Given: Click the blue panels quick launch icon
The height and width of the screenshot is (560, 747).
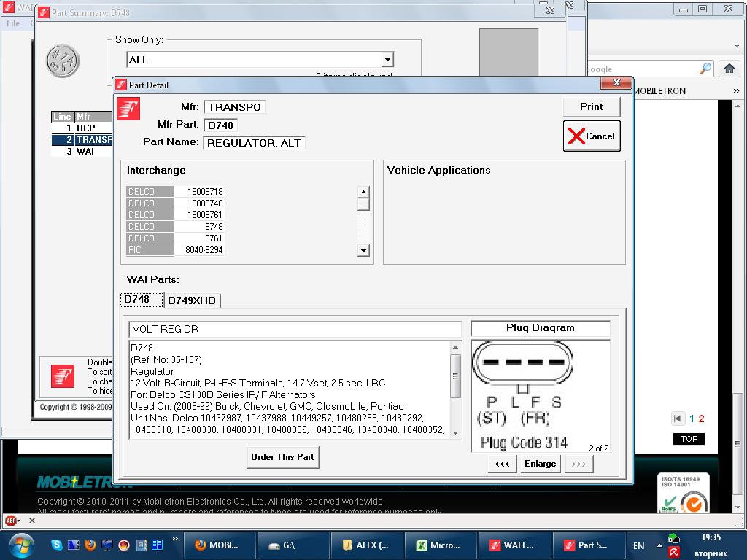Looking at the screenshot, I should pos(158,545).
